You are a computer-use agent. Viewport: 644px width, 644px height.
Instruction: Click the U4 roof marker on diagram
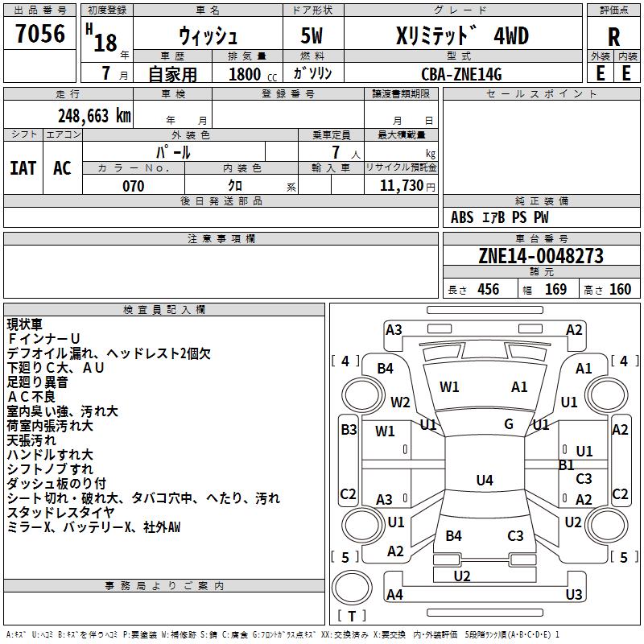[485, 480]
